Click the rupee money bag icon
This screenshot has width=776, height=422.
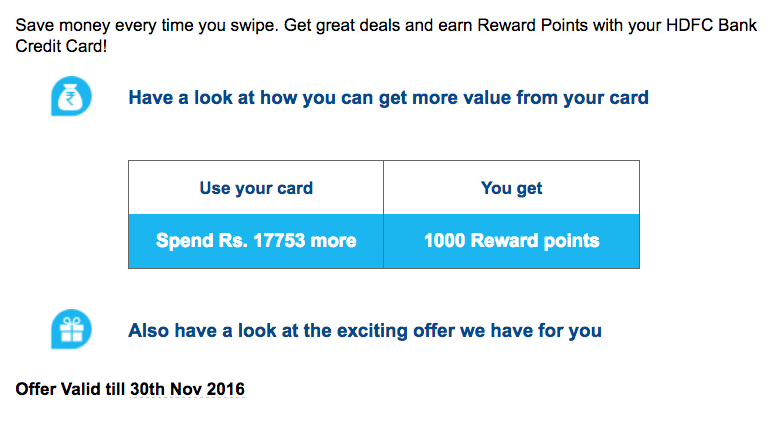coord(71,96)
